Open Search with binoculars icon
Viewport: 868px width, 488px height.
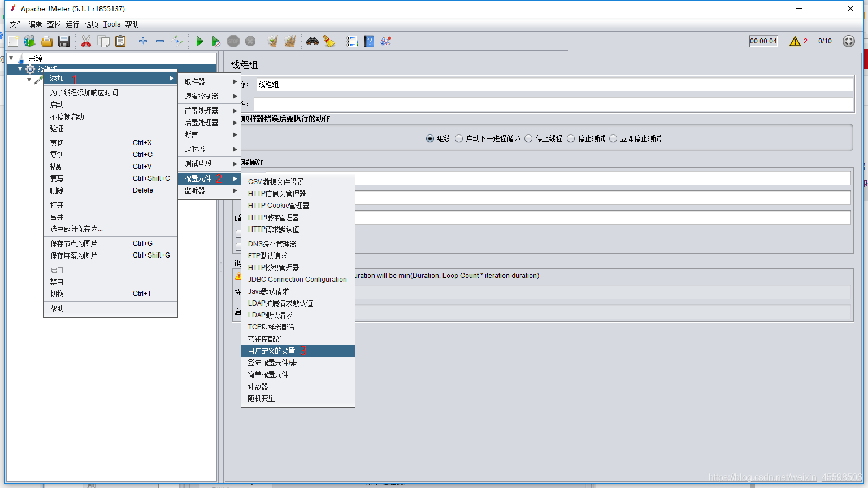313,41
